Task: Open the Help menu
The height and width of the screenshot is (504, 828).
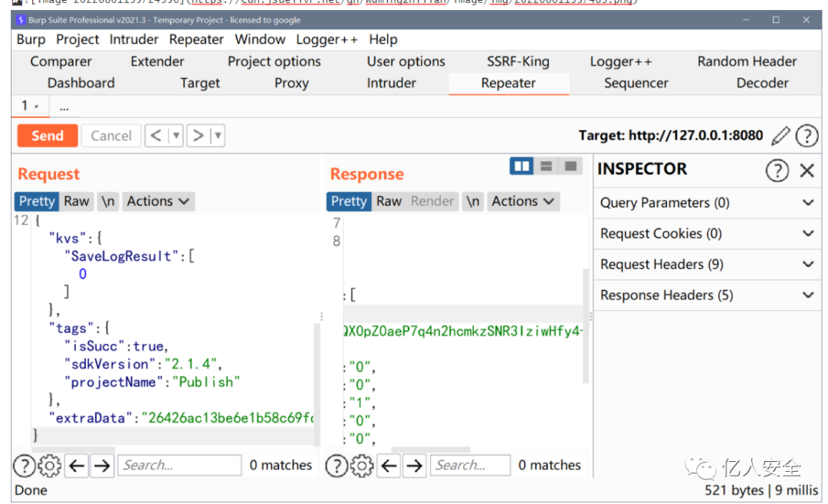Action: tap(383, 40)
